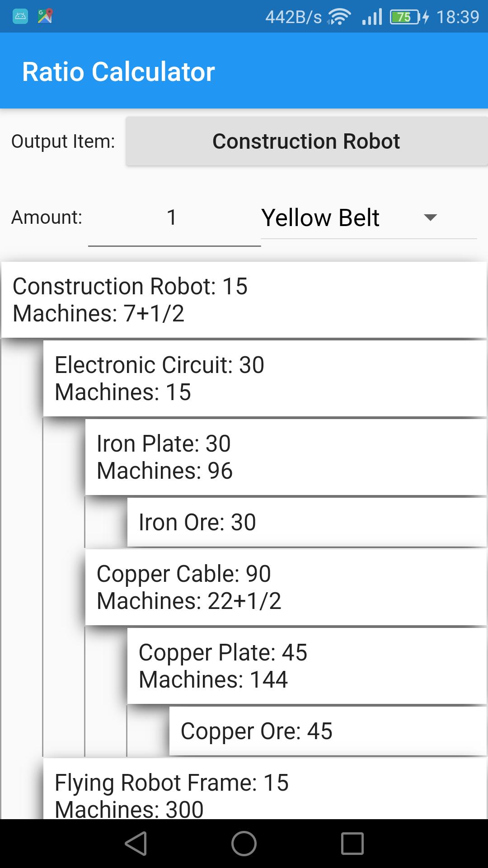Tap the Iron Ore: 30 entry
This screenshot has height=868, width=488.
click(307, 522)
